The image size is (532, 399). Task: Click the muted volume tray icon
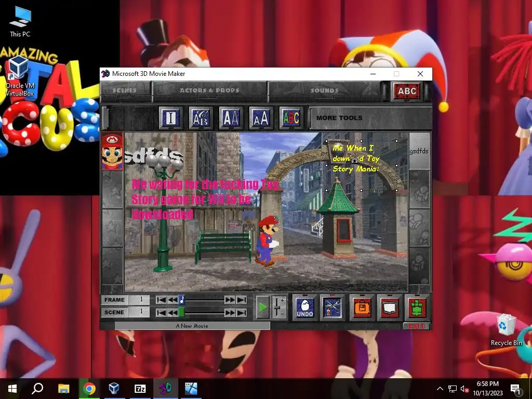tap(464, 389)
